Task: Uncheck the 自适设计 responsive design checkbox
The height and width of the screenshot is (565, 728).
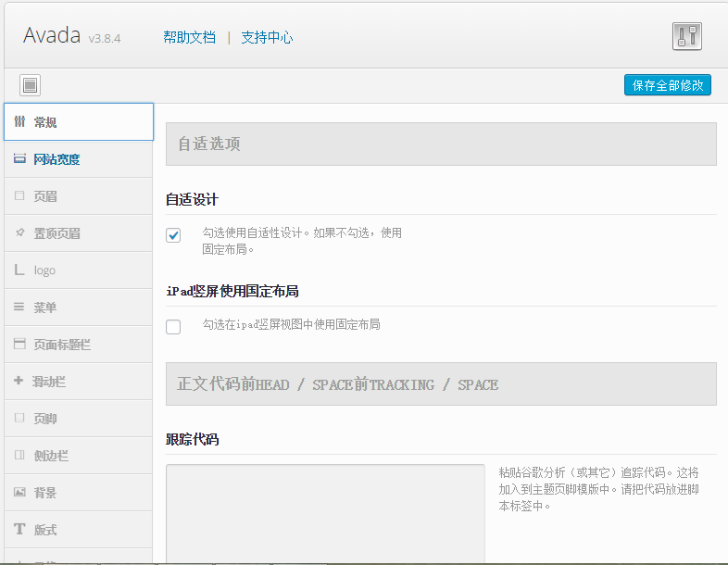Action: coord(173,235)
